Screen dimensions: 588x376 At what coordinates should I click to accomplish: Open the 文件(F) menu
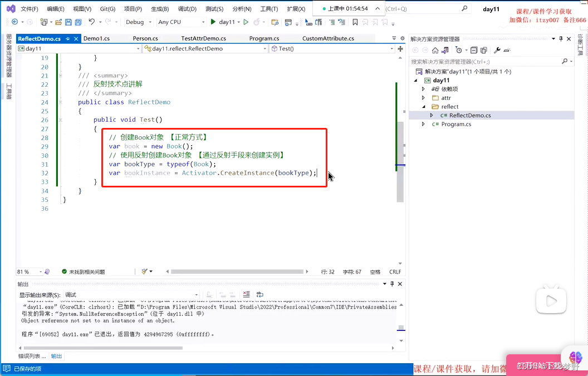(30, 8)
